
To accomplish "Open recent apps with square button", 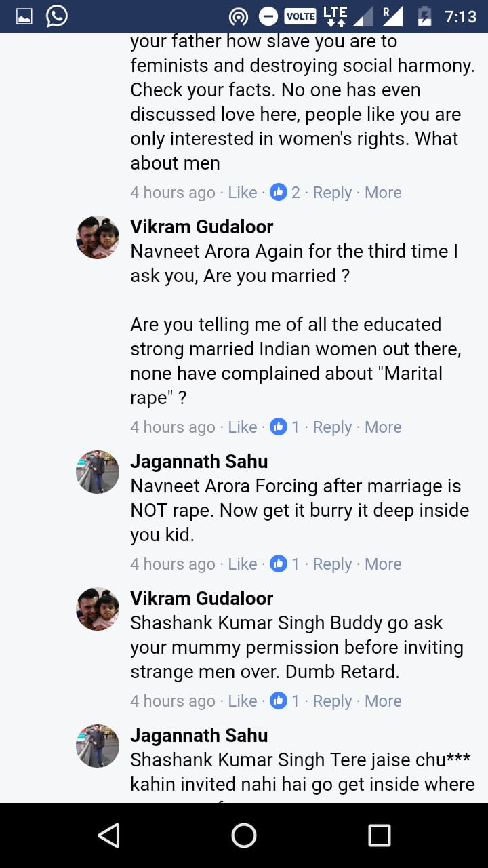I will [380, 835].
